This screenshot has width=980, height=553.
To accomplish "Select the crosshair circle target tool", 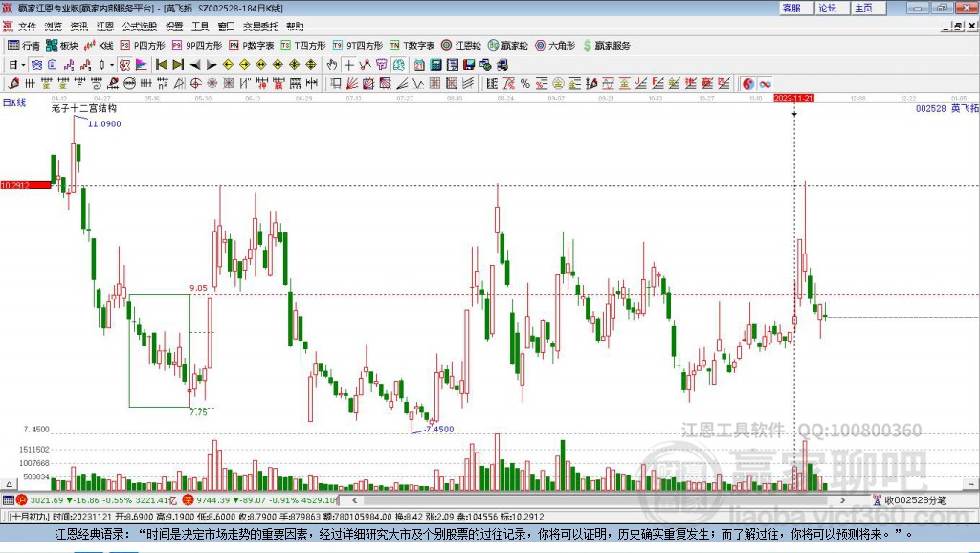I will coord(195,83).
